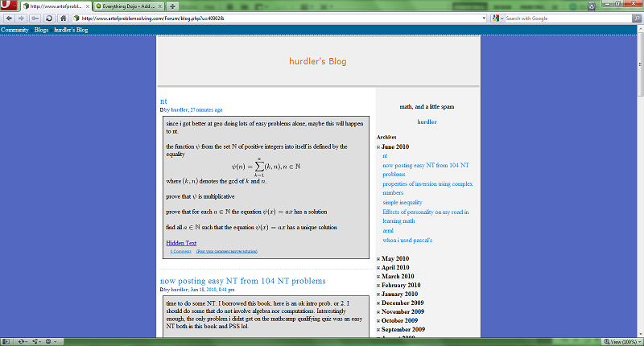Viewport: 644px width, 346px height.
Task: Click Post your comment link
Action: tap(227, 251)
